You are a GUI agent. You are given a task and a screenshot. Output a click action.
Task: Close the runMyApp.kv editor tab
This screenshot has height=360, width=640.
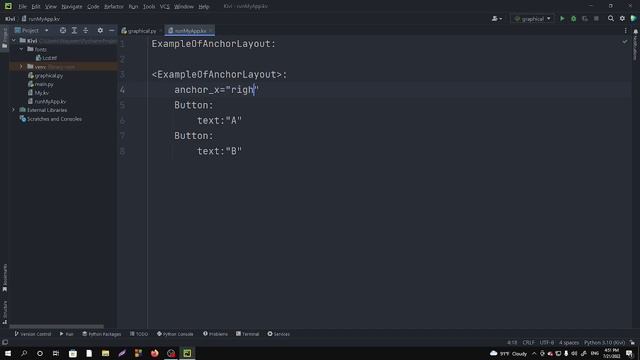point(211,31)
